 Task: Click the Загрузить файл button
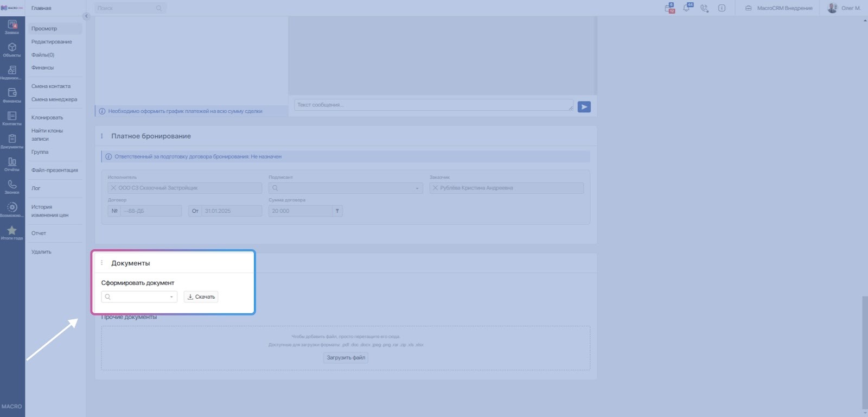click(346, 358)
